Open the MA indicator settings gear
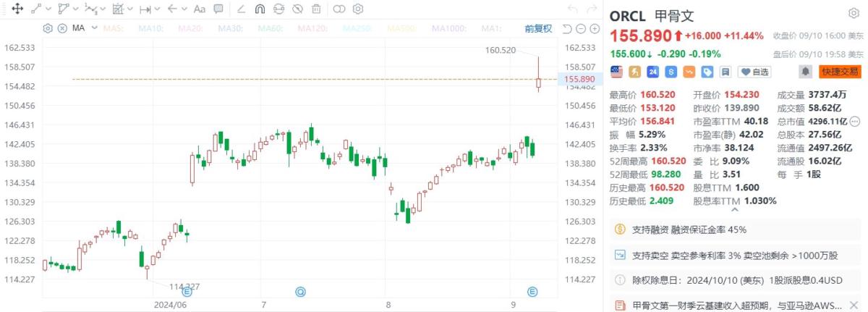 [48, 28]
